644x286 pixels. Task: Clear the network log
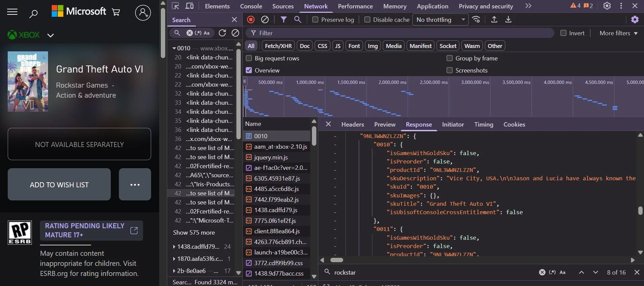coord(265,19)
